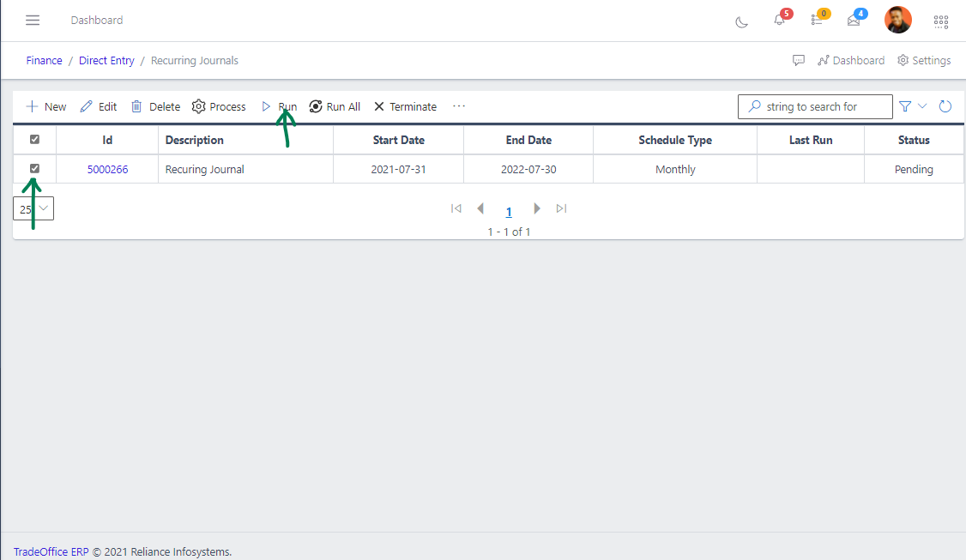Uncheck the row checkbox for 5000266
The height and width of the screenshot is (560, 966).
click(x=34, y=169)
